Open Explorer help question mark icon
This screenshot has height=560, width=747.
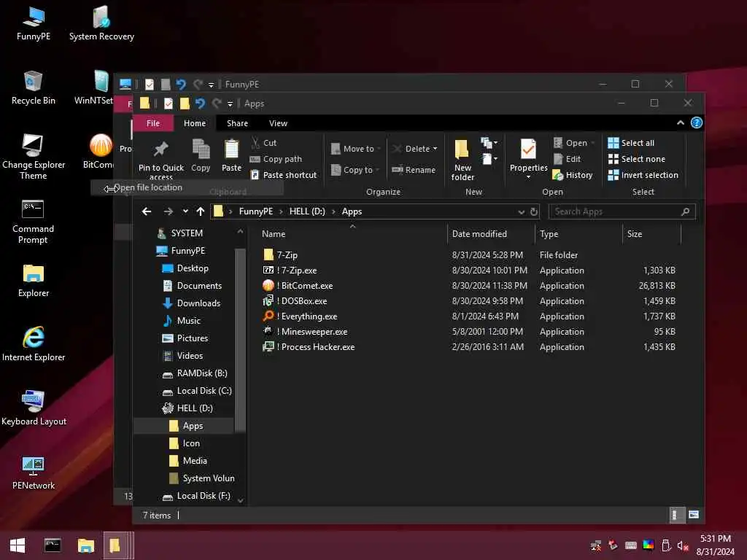coord(696,122)
